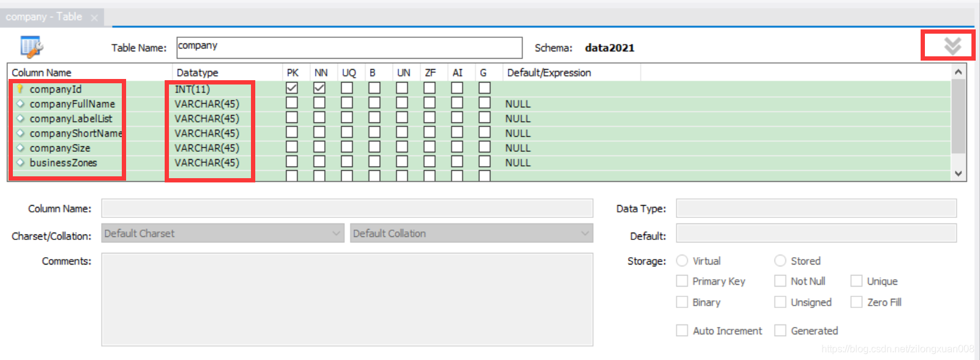Select the Virtual storage radio button
The width and height of the screenshot is (980, 360).
[682, 261]
